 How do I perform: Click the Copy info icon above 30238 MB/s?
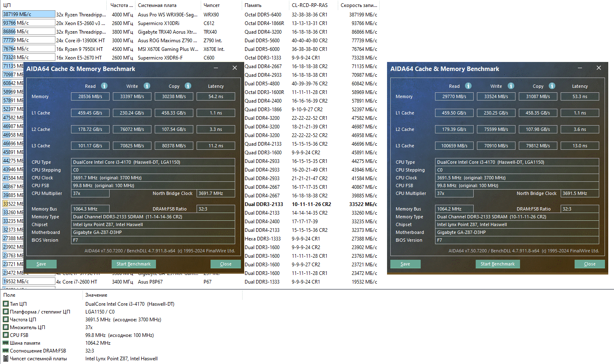point(188,86)
